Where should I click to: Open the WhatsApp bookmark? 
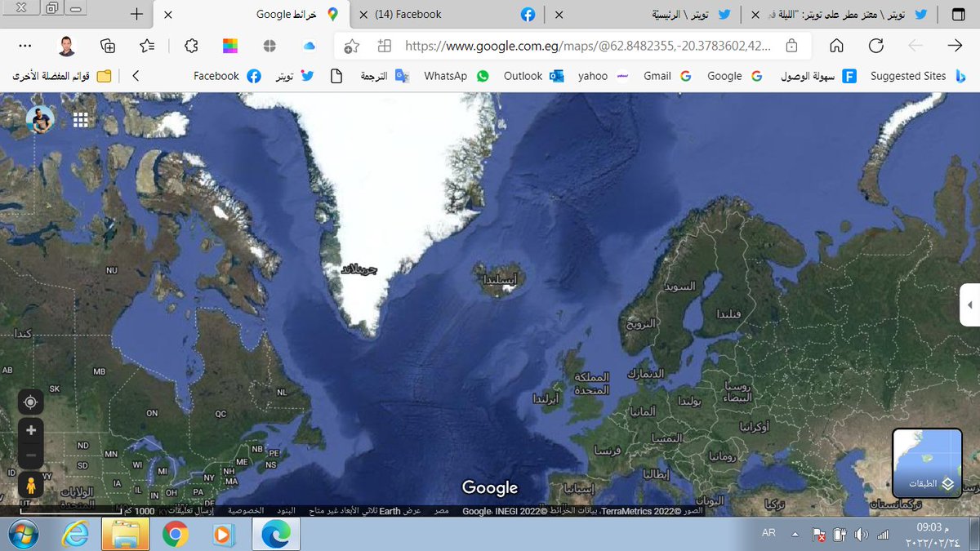pos(456,76)
